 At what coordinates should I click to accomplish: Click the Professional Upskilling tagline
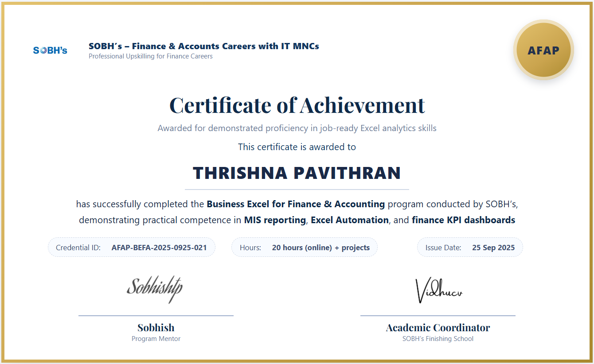coord(150,56)
